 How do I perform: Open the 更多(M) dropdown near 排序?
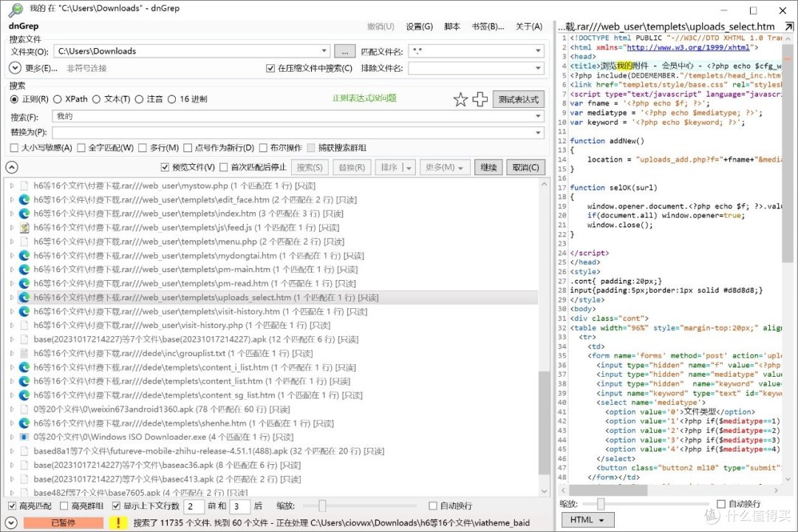[x=445, y=167]
